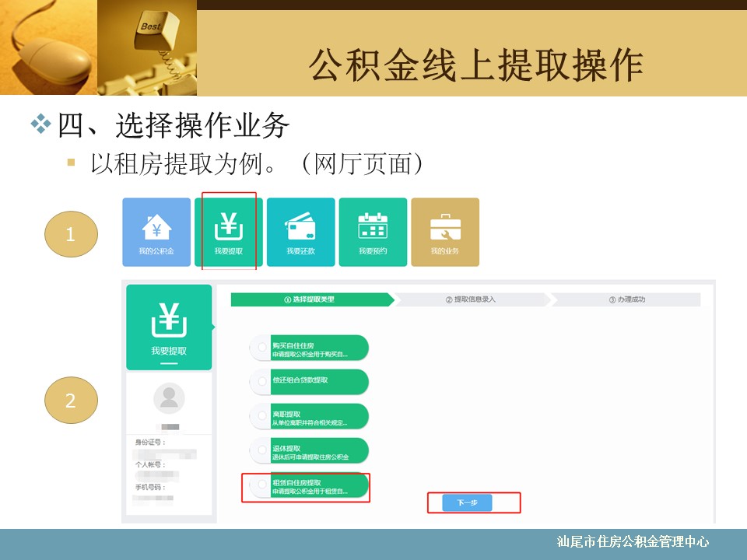Click the gold circle numbered 2
The width and height of the screenshot is (747, 560).
point(71,401)
